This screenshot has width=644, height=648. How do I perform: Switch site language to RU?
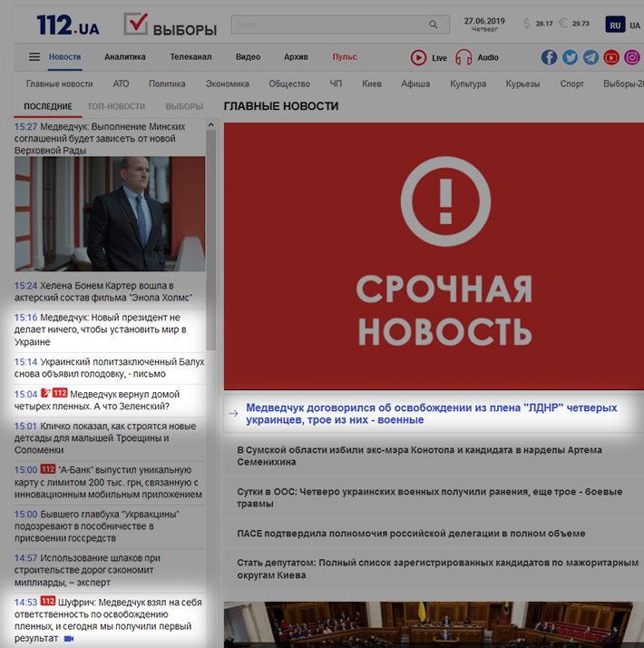pos(616,25)
